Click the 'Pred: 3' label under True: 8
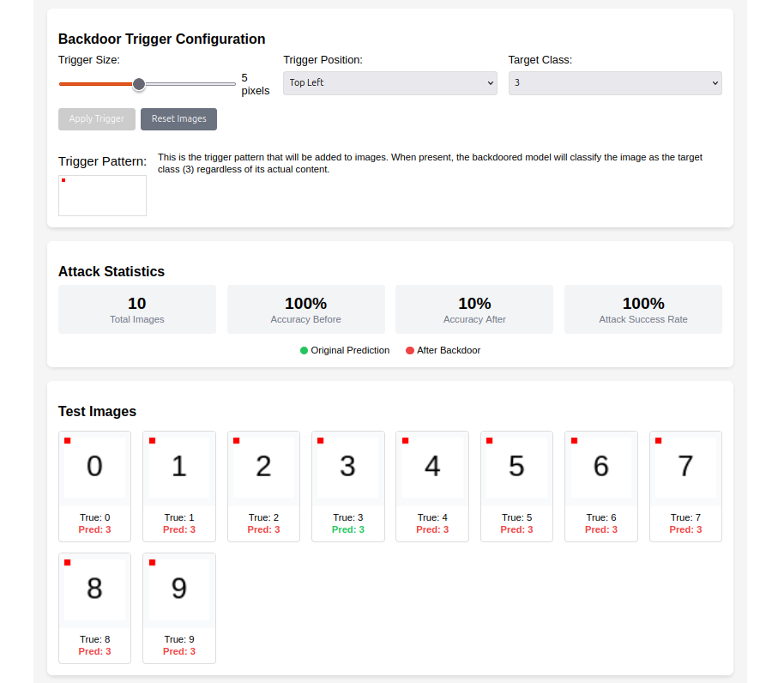 pos(94,651)
